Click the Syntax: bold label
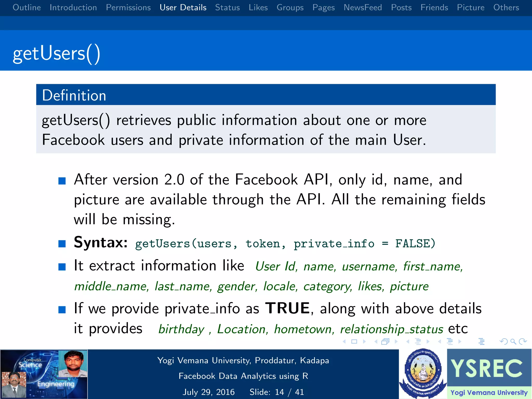Viewport: 532px width, 399px height. click(101, 243)
